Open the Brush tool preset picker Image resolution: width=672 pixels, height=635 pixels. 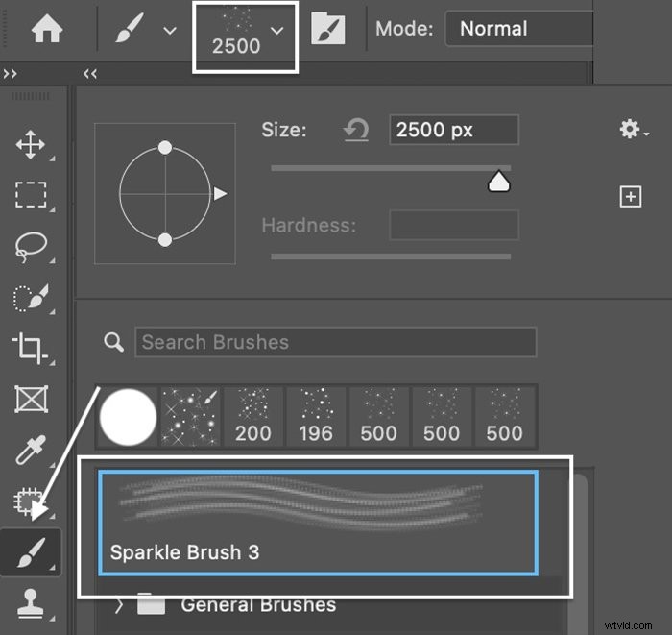click(x=170, y=31)
